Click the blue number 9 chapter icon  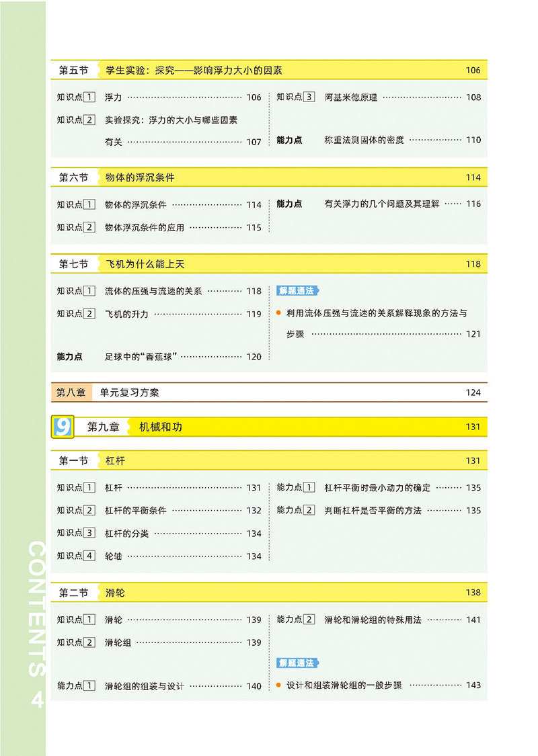(63, 427)
